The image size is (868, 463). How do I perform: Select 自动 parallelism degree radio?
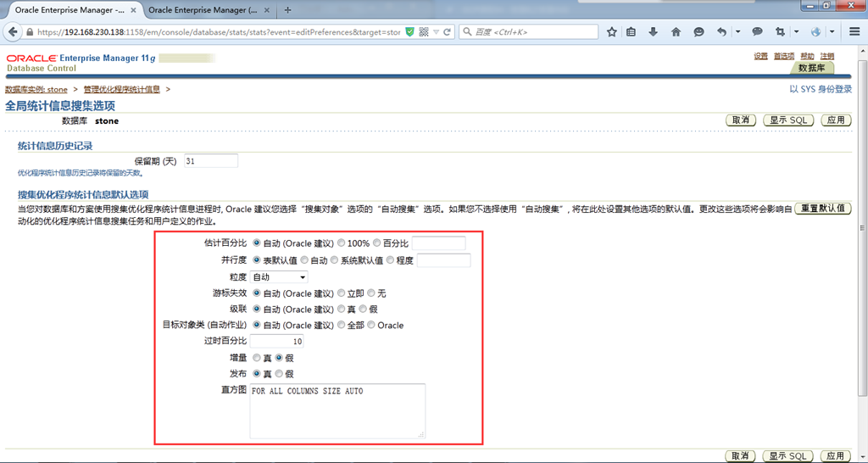click(x=304, y=259)
